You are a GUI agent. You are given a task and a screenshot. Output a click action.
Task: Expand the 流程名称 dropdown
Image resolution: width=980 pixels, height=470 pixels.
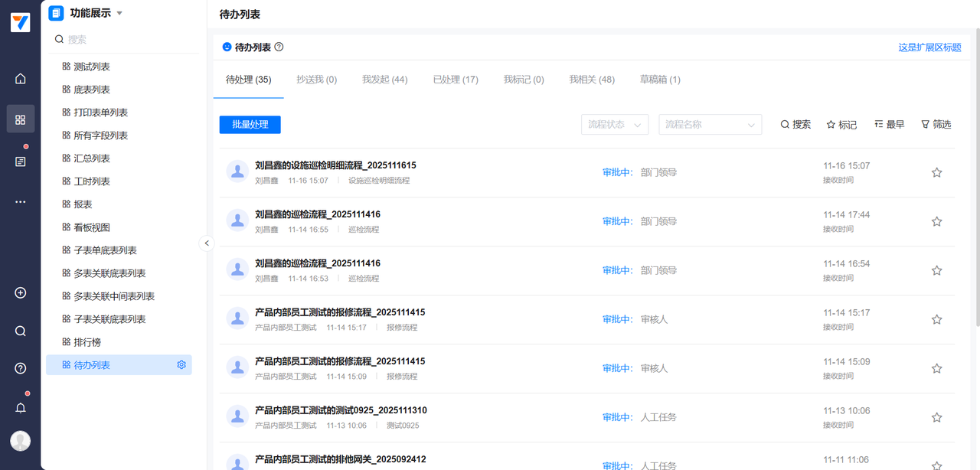point(710,125)
